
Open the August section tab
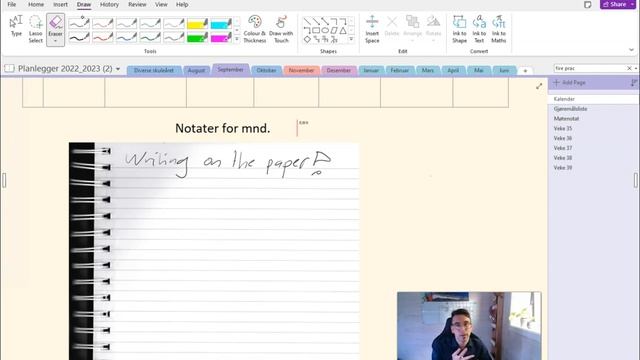click(196, 71)
